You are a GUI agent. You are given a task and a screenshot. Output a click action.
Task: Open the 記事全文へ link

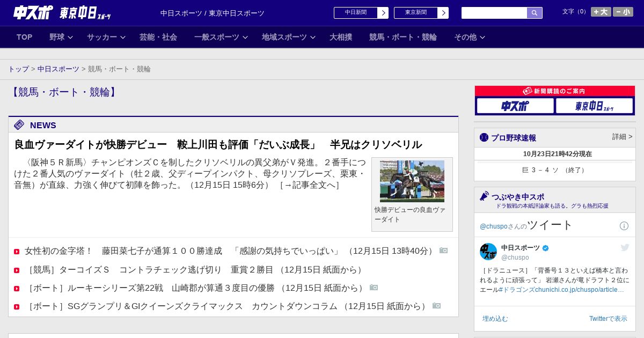pos(309,185)
